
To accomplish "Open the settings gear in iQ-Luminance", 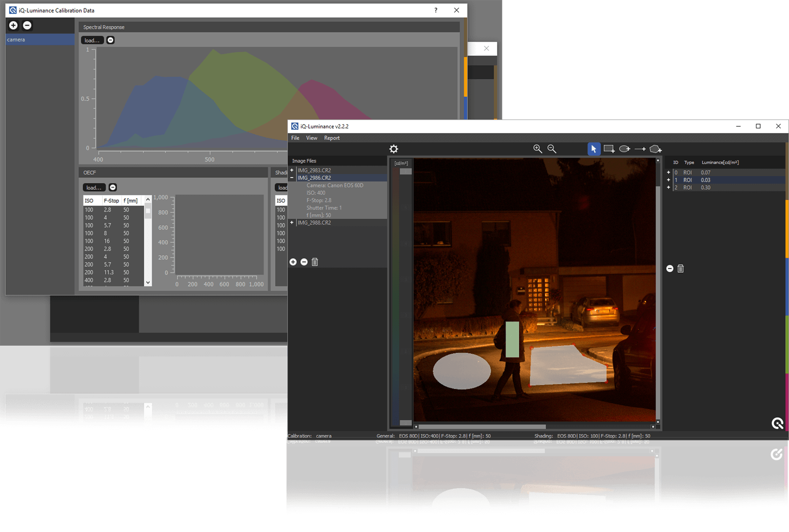I will tap(393, 149).
